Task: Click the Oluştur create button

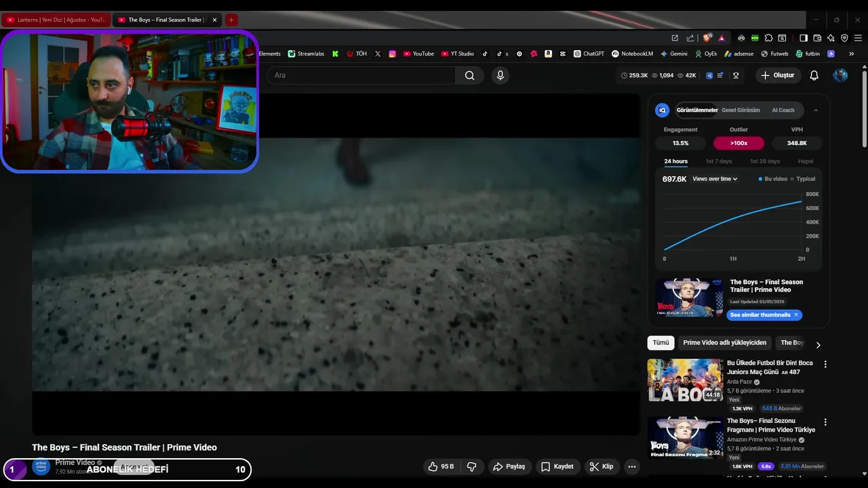Action: (x=778, y=75)
